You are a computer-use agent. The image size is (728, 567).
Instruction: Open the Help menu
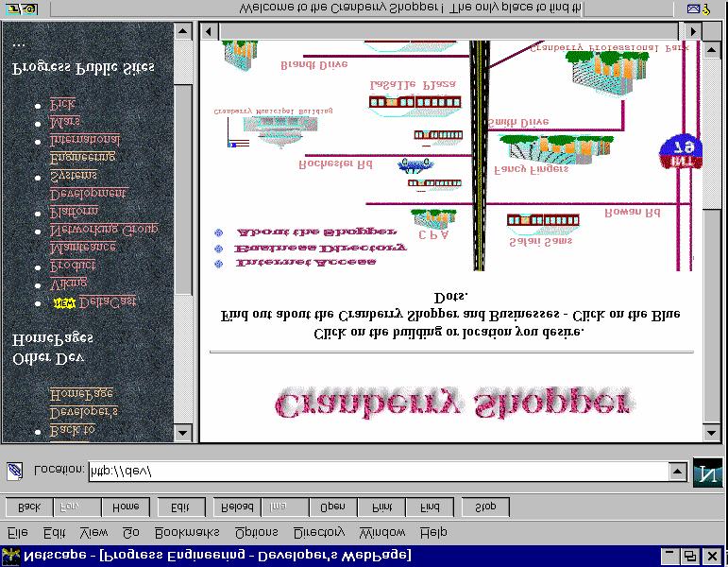click(433, 533)
